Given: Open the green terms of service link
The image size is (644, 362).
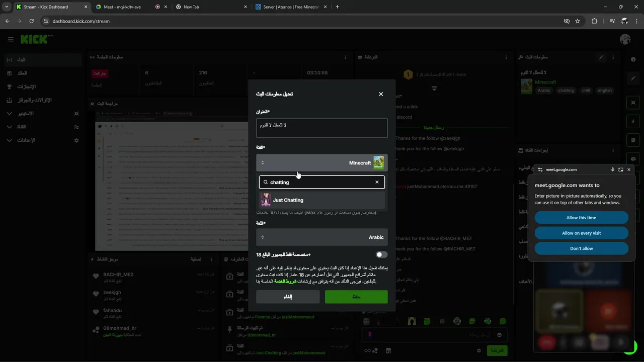Looking at the screenshot, I should 285,281.
